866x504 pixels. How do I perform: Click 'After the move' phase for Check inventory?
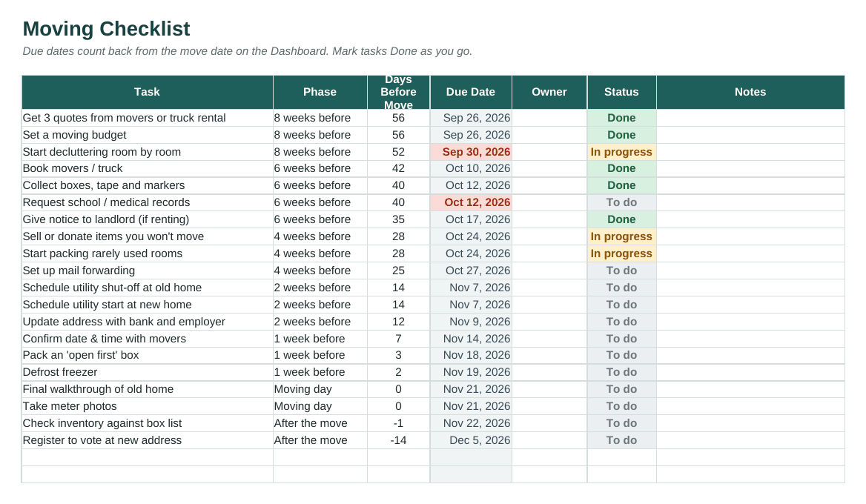(x=320, y=424)
